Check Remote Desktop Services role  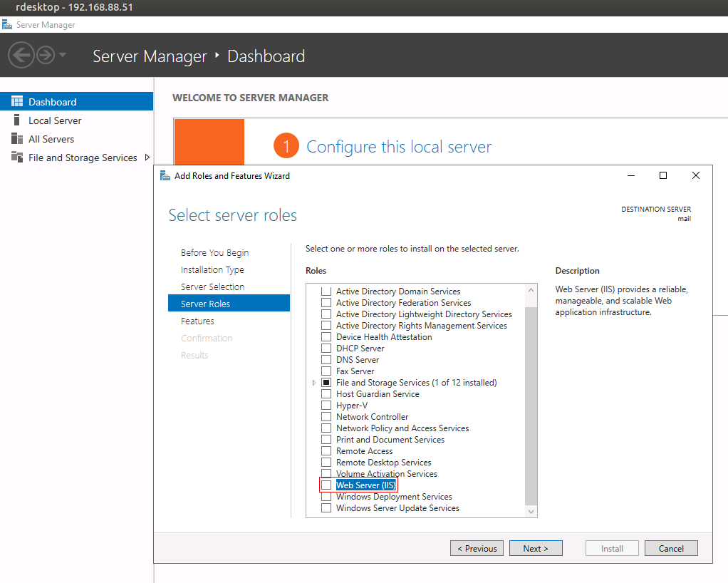(326, 463)
